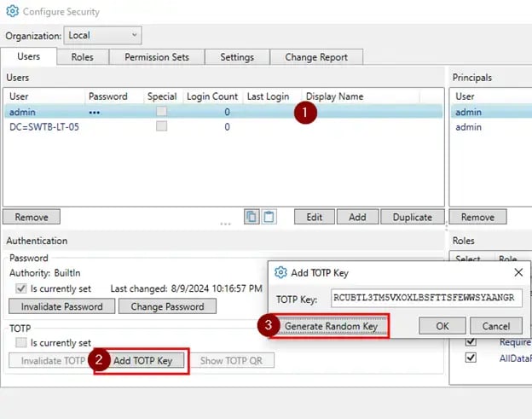Click the Add user button
532x419 pixels.
click(357, 217)
